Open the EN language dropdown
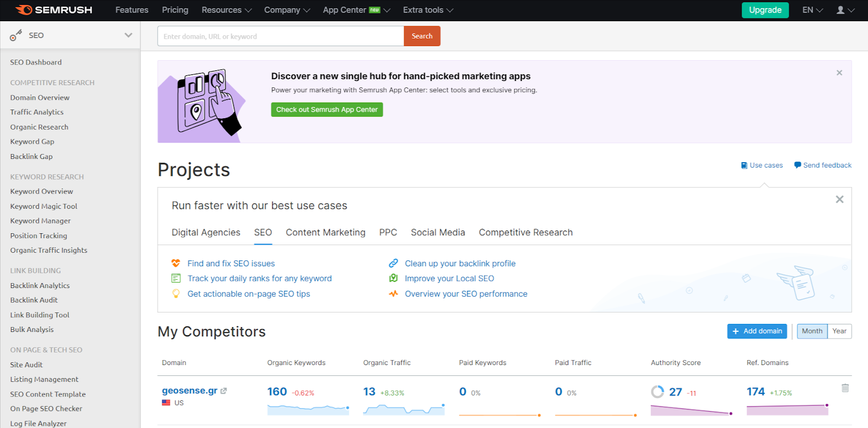The width and height of the screenshot is (868, 428). point(813,10)
